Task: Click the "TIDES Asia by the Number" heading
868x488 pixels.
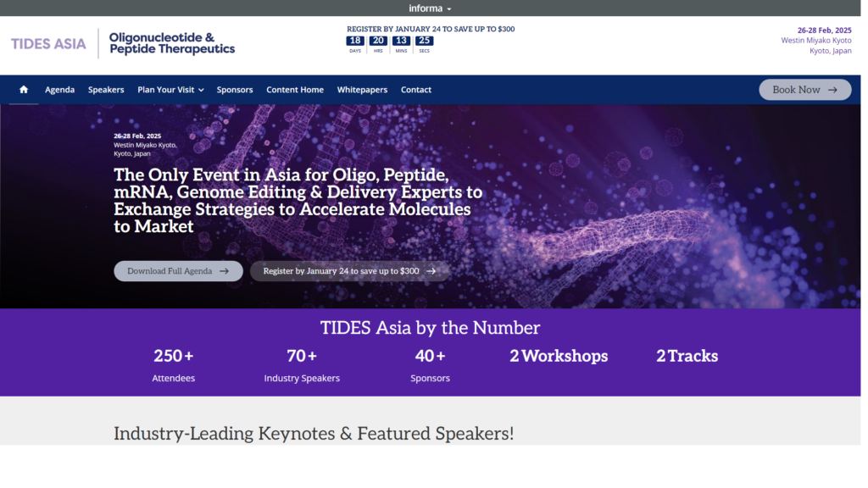Action: coord(430,328)
